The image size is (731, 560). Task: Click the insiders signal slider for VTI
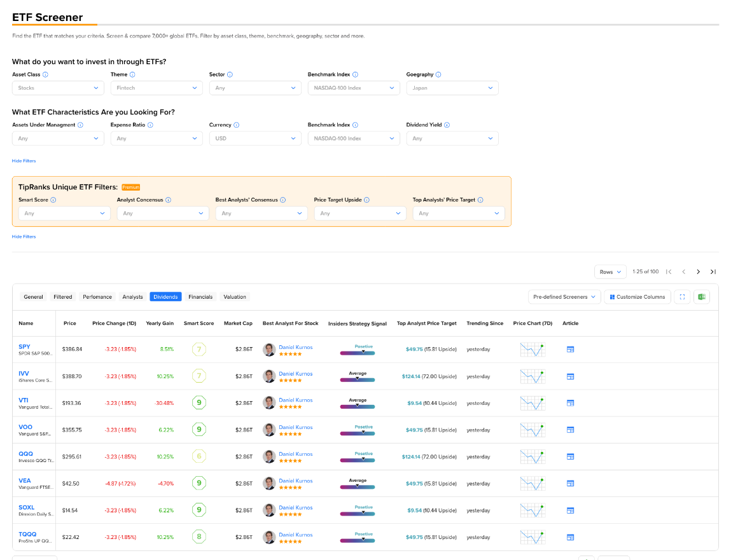click(358, 406)
